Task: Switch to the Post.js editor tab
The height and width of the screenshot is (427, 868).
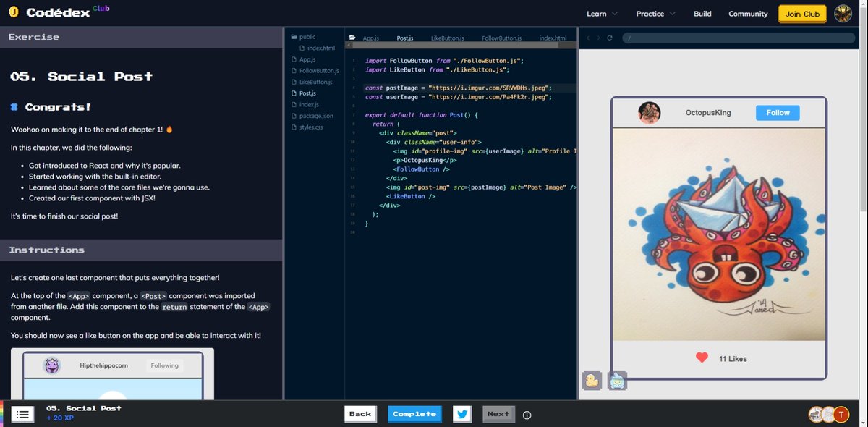Action: point(405,38)
